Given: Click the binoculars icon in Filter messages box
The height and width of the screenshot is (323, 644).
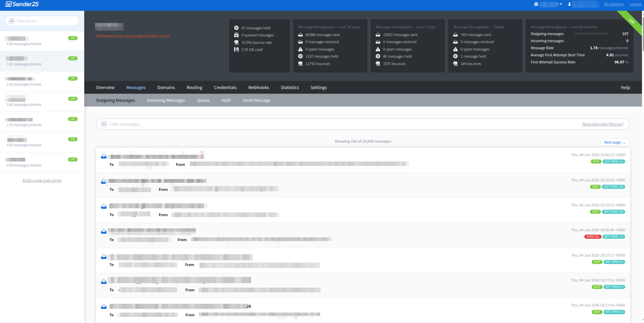Looking at the screenshot, I should 104,124.
